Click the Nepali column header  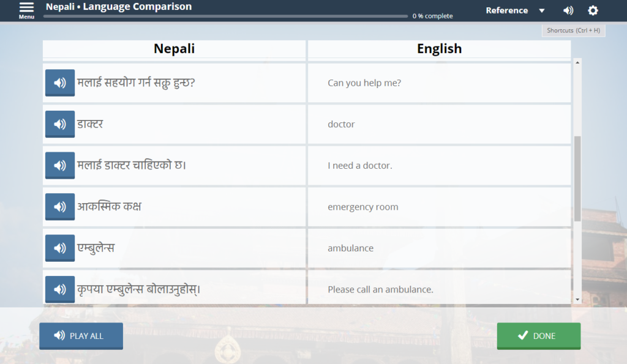174,49
